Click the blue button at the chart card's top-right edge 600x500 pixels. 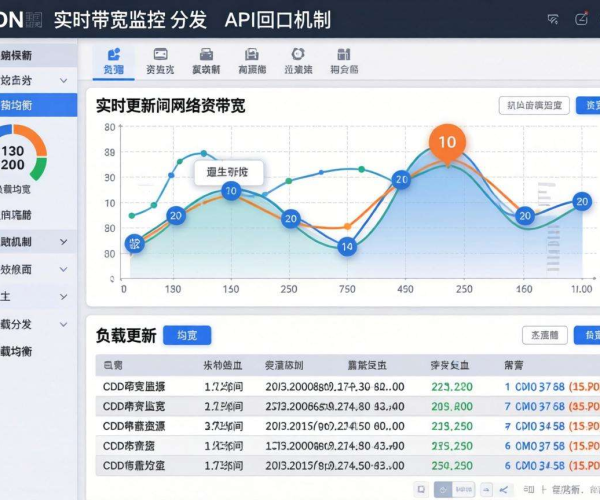tap(588, 105)
